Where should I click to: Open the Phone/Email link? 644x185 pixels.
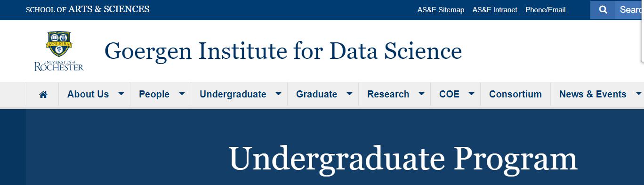[546, 10]
